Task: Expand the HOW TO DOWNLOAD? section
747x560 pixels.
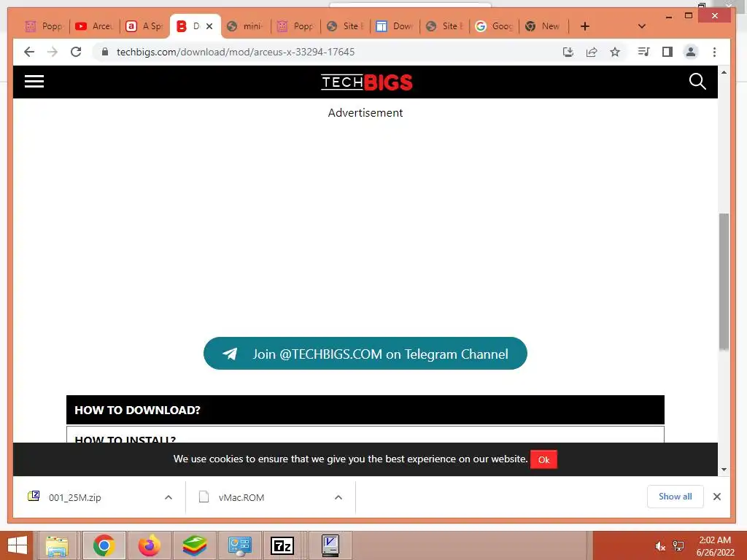Action: pyautogui.click(x=365, y=410)
